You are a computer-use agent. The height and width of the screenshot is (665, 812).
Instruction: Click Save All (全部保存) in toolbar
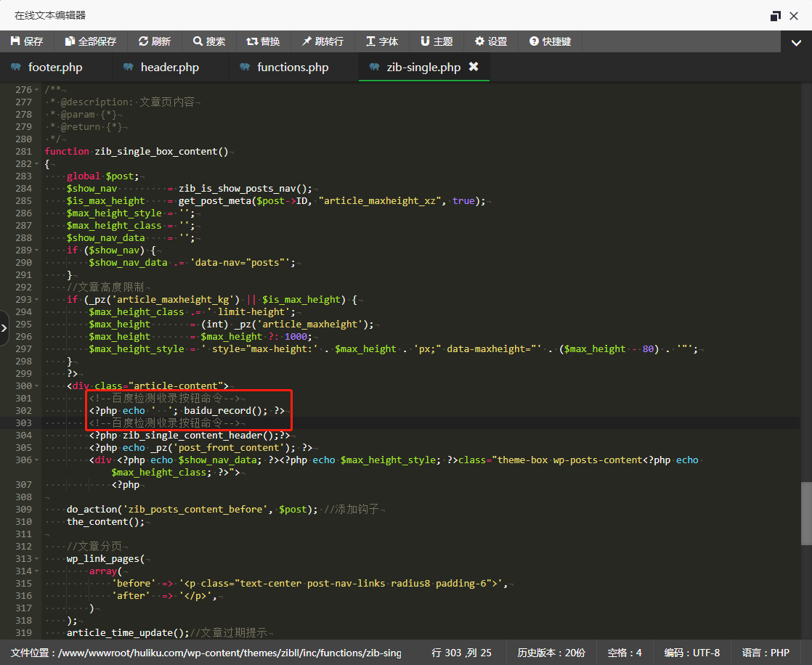coord(91,41)
